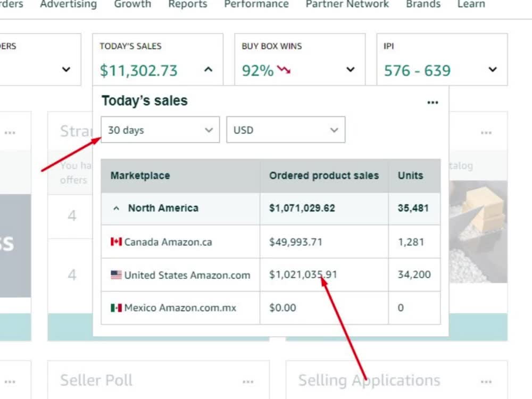Click the Marketplace column header

tap(140, 176)
